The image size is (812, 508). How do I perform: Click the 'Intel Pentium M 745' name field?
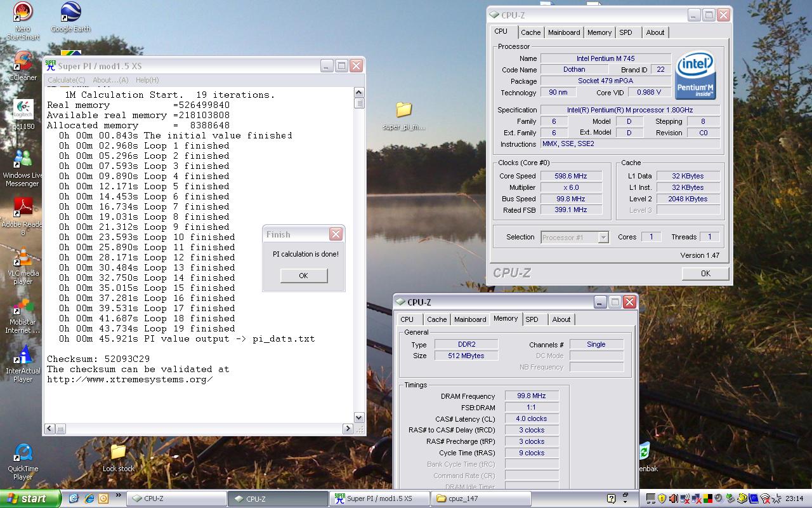605,58
